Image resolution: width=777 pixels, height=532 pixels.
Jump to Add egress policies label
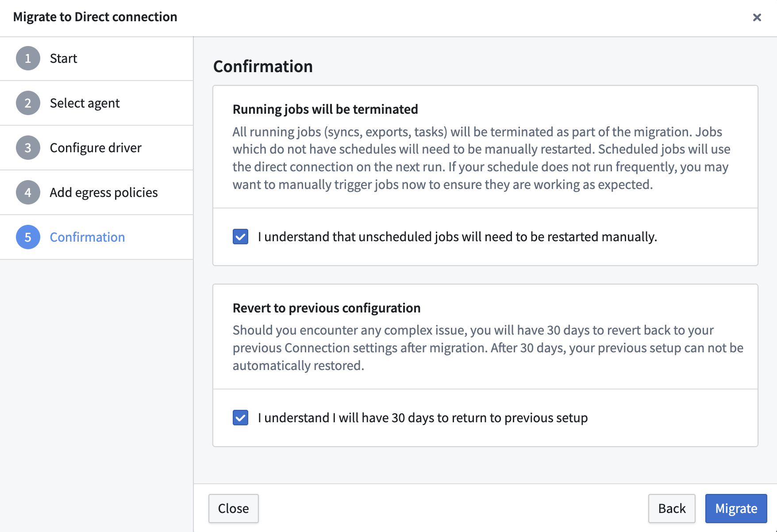pyautogui.click(x=104, y=193)
